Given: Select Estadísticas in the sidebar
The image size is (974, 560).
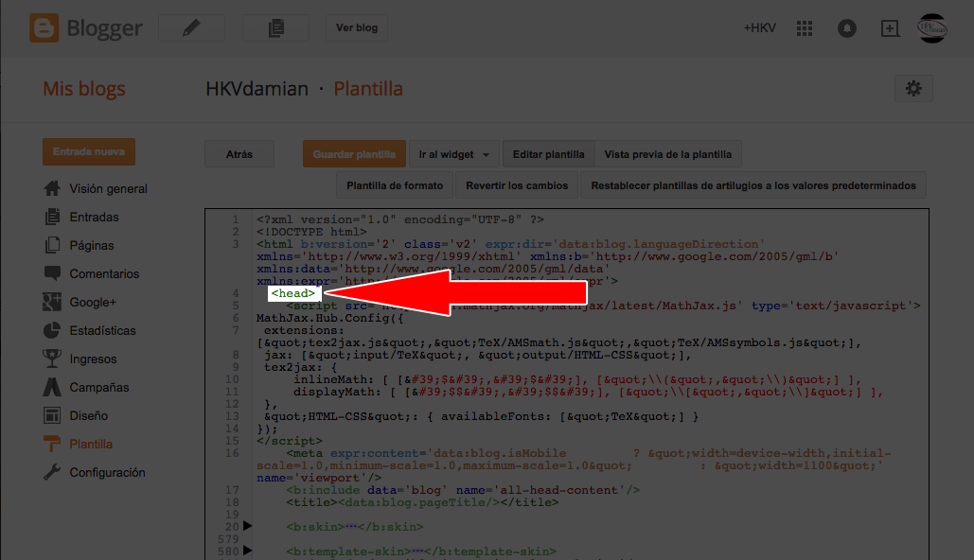Looking at the screenshot, I should click(102, 331).
